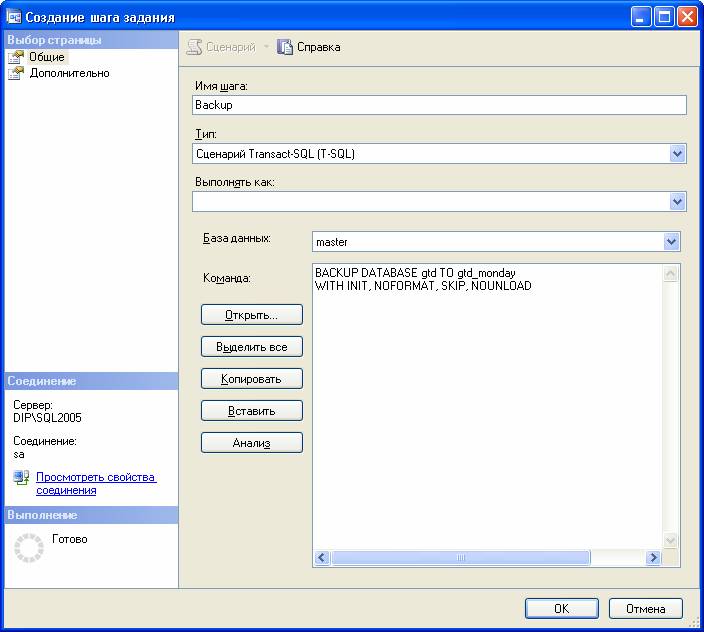This screenshot has width=704, height=632.
Task: Click the Копировать button
Action: (x=251, y=379)
